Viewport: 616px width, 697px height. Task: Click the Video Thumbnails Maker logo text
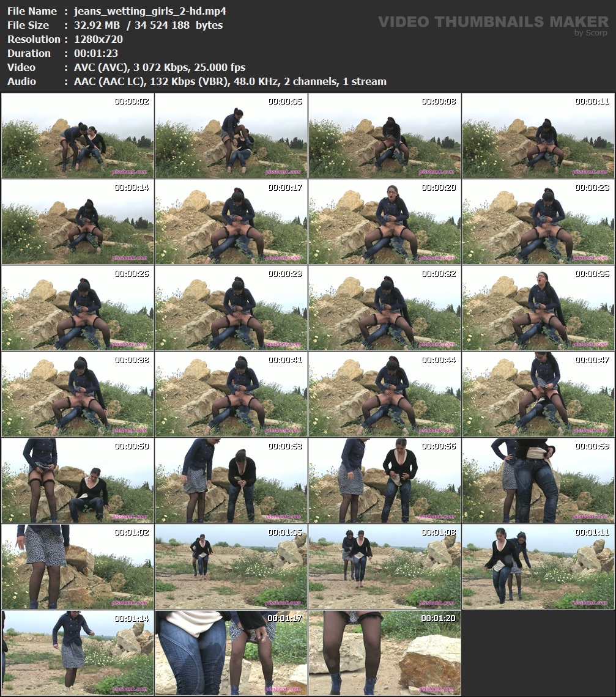pos(493,23)
